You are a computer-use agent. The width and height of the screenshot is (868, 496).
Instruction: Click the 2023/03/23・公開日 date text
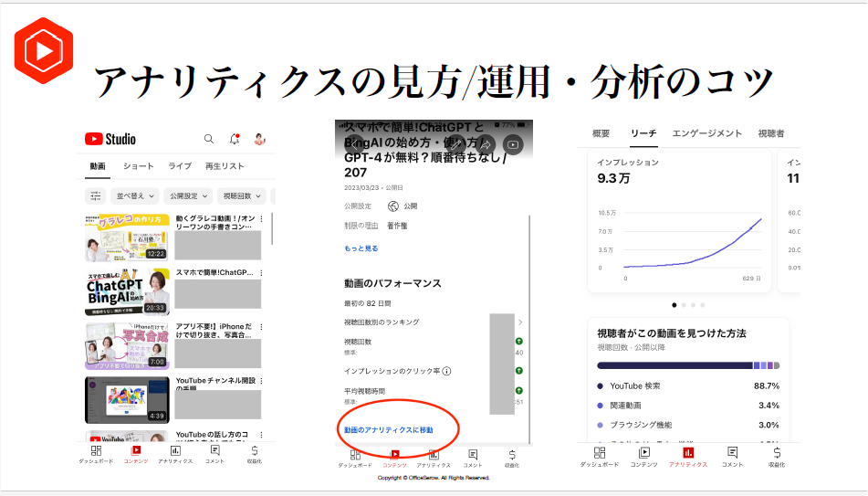373,188
